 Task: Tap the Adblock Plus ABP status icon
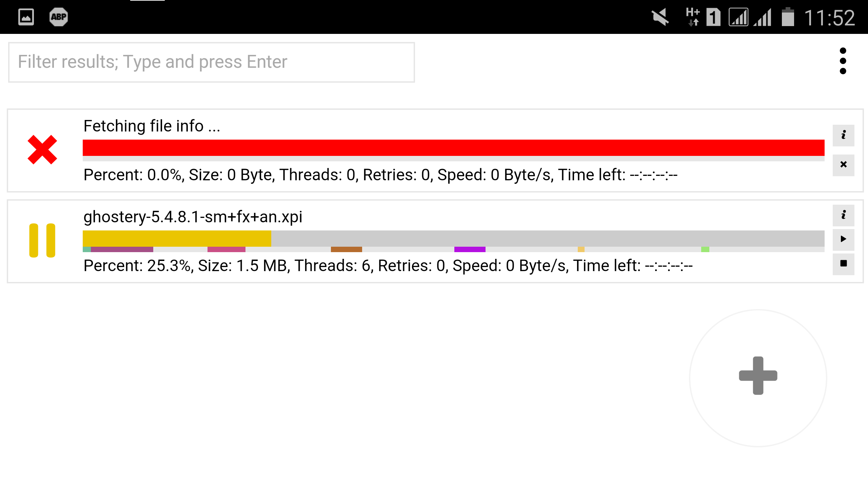click(x=59, y=17)
